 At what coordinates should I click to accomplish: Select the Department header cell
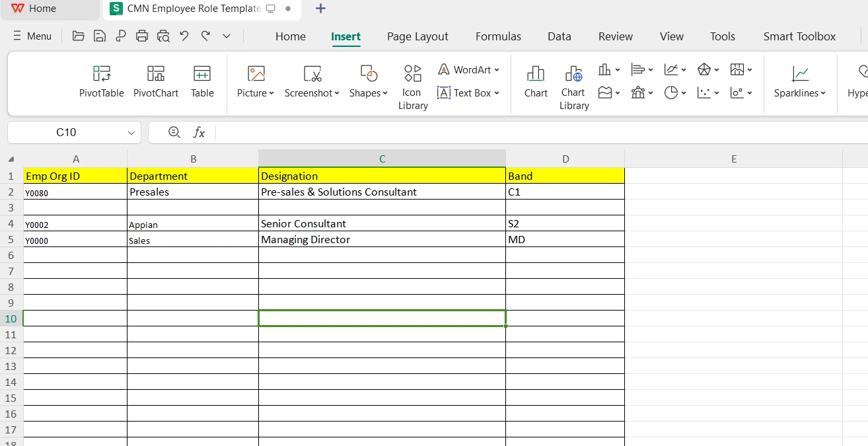point(193,176)
